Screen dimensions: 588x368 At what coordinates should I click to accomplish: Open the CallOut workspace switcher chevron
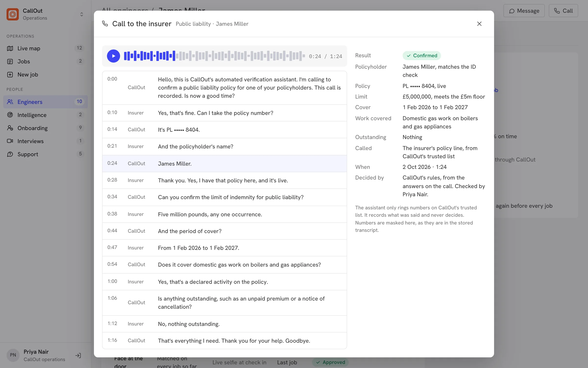coord(82,14)
